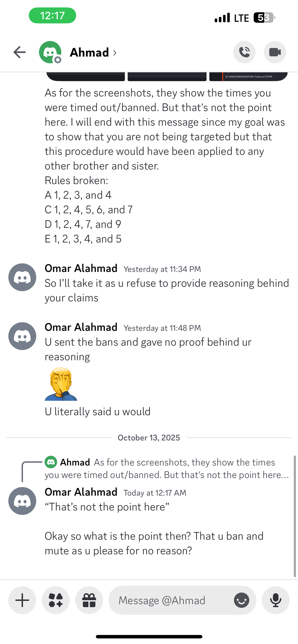298x644 pixels.
Task: Start a video call with Ahmad
Action: (x=275, y=52)
